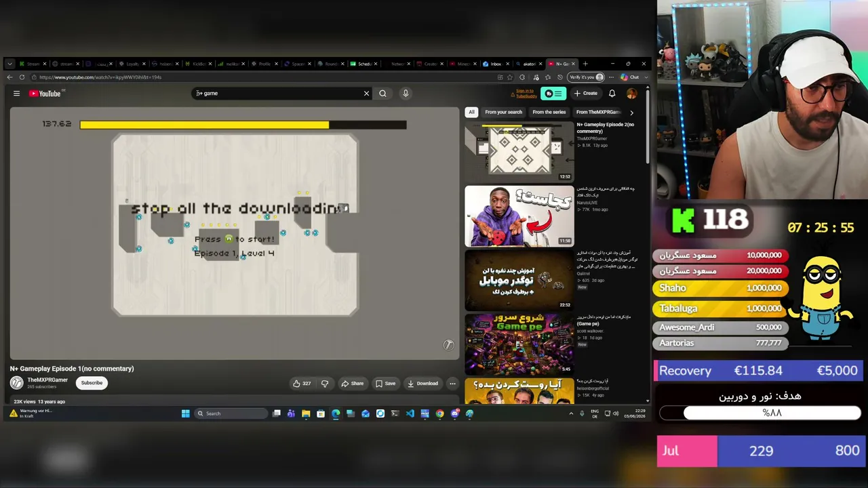Open the Copilot Chat button

click(x=630, y=77)
